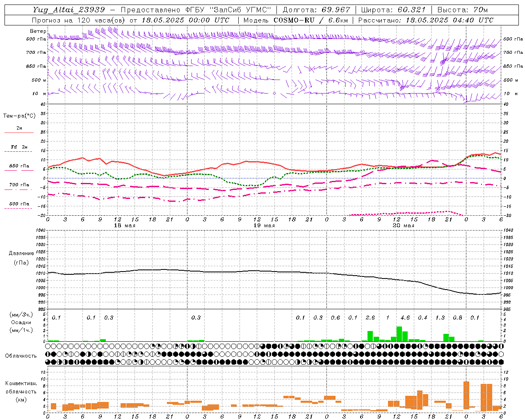Click the Облачность panel label
The height and width of the screenshot is (420, 525).
coord(21,356)
